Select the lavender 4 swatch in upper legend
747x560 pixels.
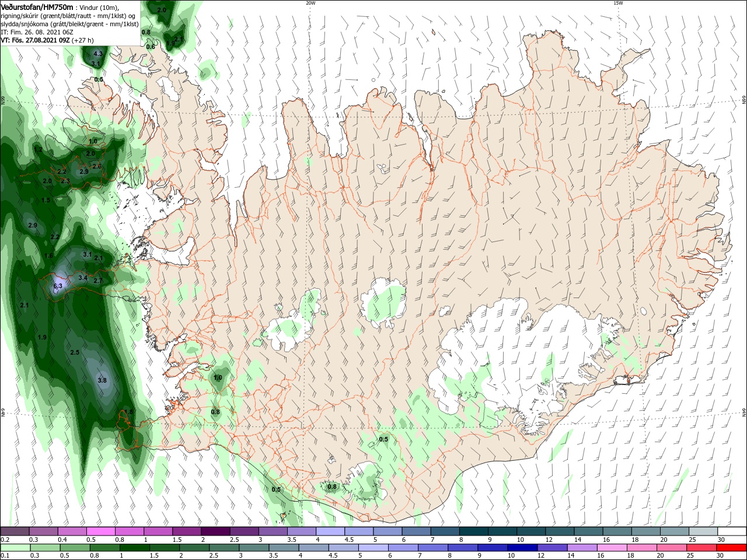(x=330, y=531)
